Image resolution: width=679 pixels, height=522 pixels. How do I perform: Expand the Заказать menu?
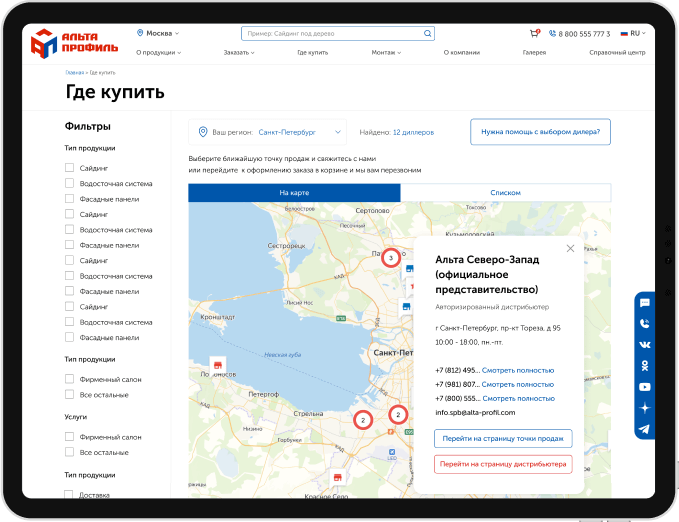239,52
